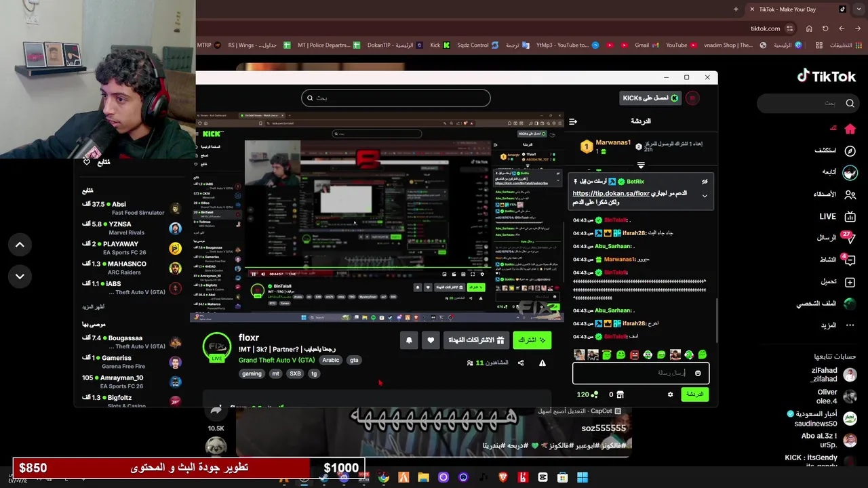This screenshot has width=868, height=488.
Task: Open the chat shop icon showing 0
Action: click(616, 394)
